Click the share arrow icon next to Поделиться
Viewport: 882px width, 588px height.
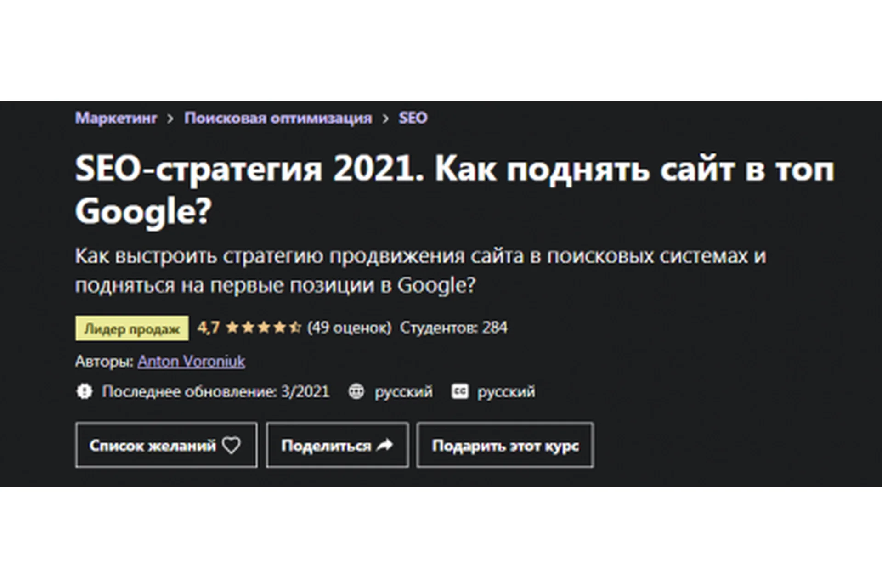click(x=384, y=445)
